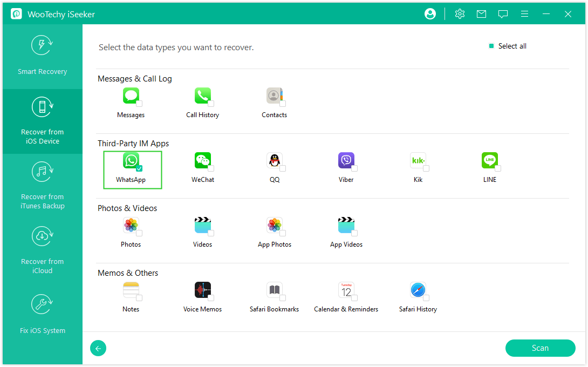Choose the Viber data type icon
The height and width of the screenshot is (367, 588).
(x=346, y=160)
